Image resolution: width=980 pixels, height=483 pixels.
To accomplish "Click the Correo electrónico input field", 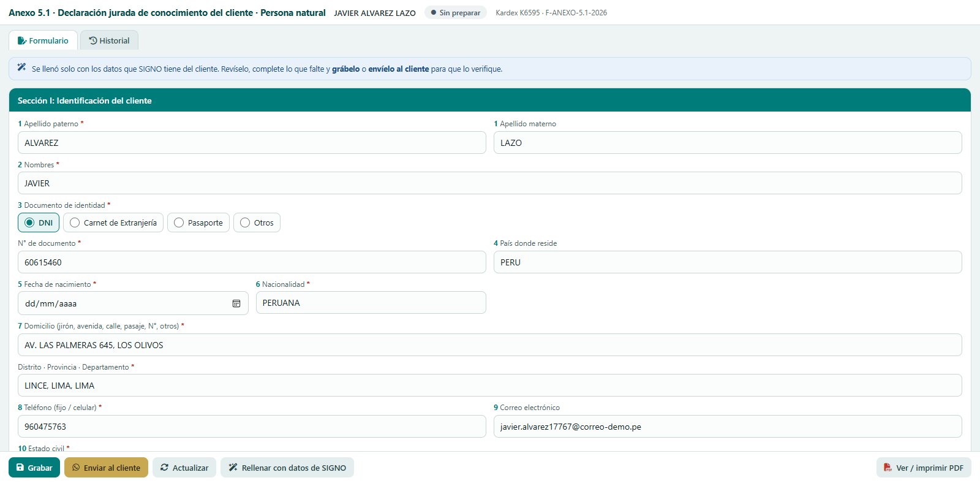I will click(x=728, y=427).
